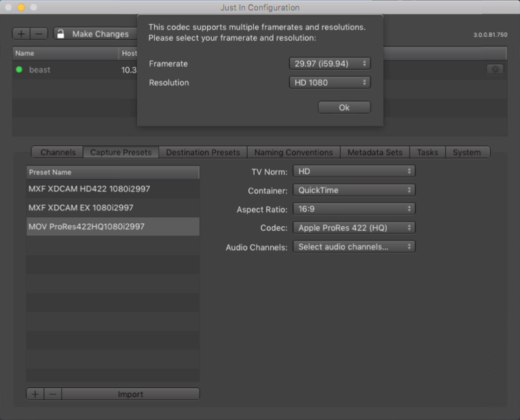Open the Audio Channels dropdown
Image resolution: width=520 pixels, height=420 pixels.
(x=354, y=246)
